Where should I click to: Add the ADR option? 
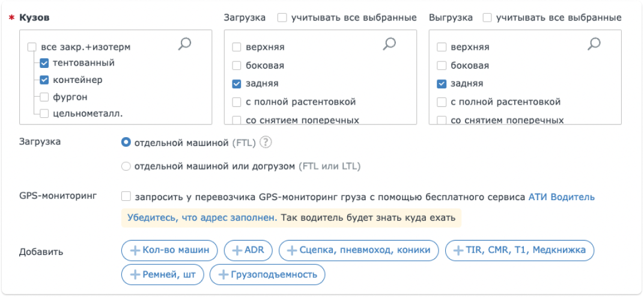248,250
